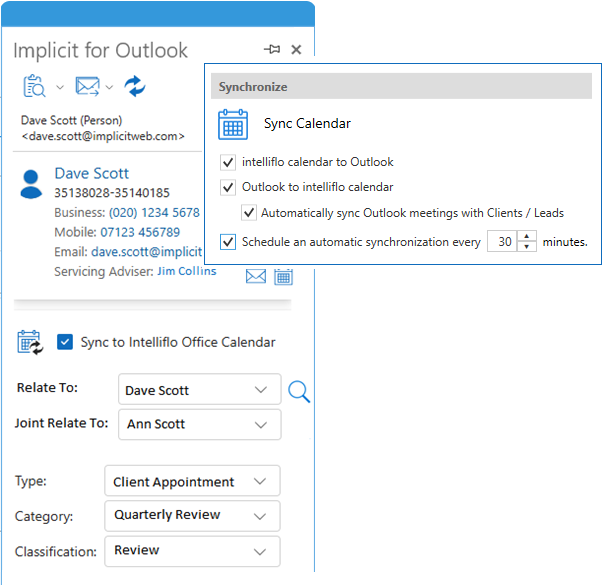This screenshot has height=585, width=604.
Task: Click the envelope forward icon in toolbar
Action: tap(88, 87)
